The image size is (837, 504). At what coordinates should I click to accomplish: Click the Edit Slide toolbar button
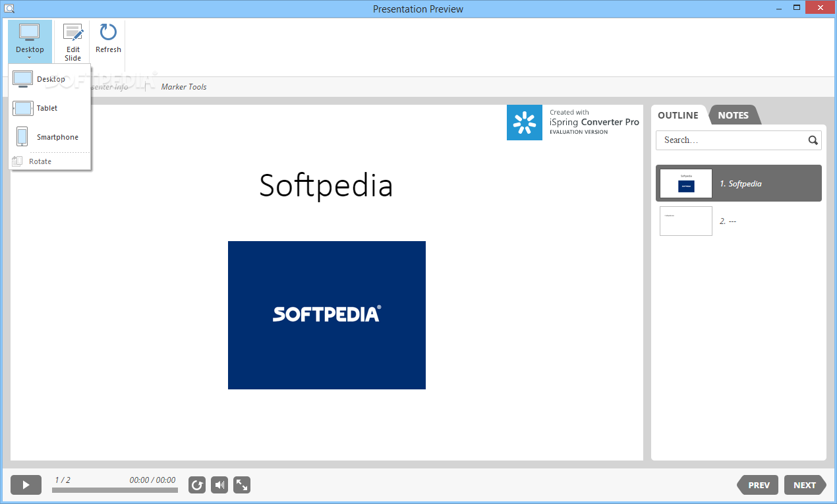(73, 42)
